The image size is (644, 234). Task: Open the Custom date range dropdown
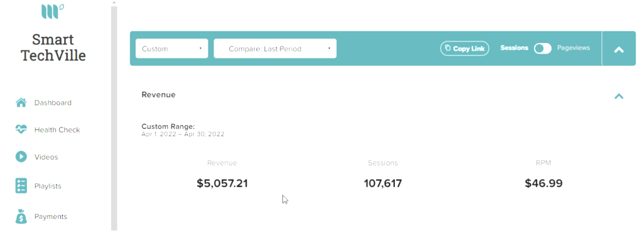(171, 49)
